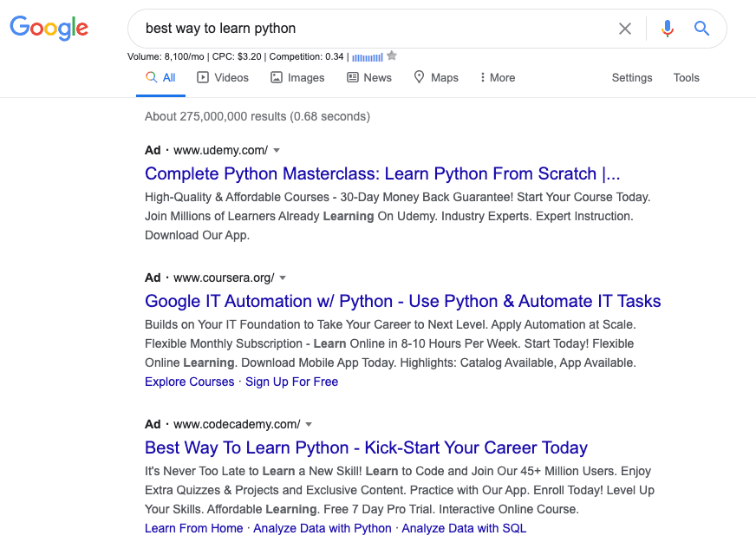Click the three-dot More icon
The width and height of the screenshot is (756, 555).
tap(484, 77)
